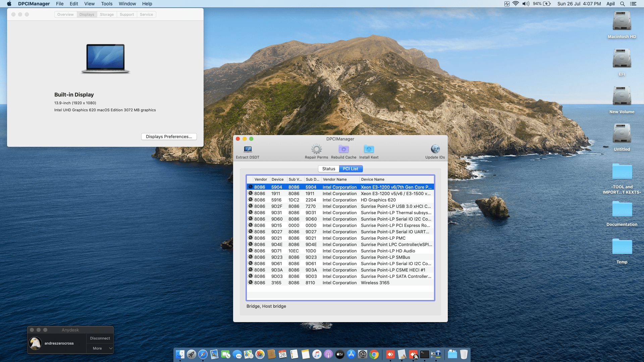Viewport: 644px width, 362px height.
Task: Open Terminal from the Dock
Action: pos(425,354)
